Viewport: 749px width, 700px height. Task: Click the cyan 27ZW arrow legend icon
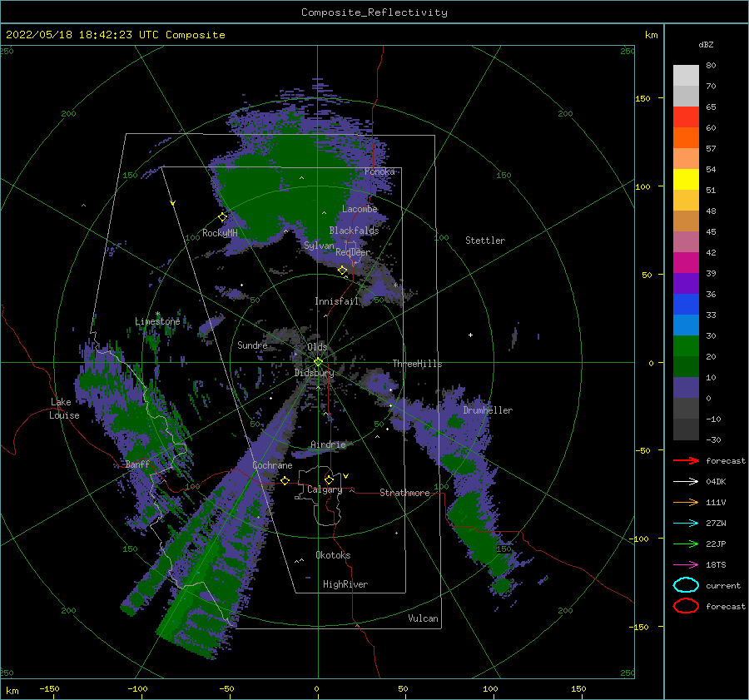pyautogui.click(x=686, y=524)
